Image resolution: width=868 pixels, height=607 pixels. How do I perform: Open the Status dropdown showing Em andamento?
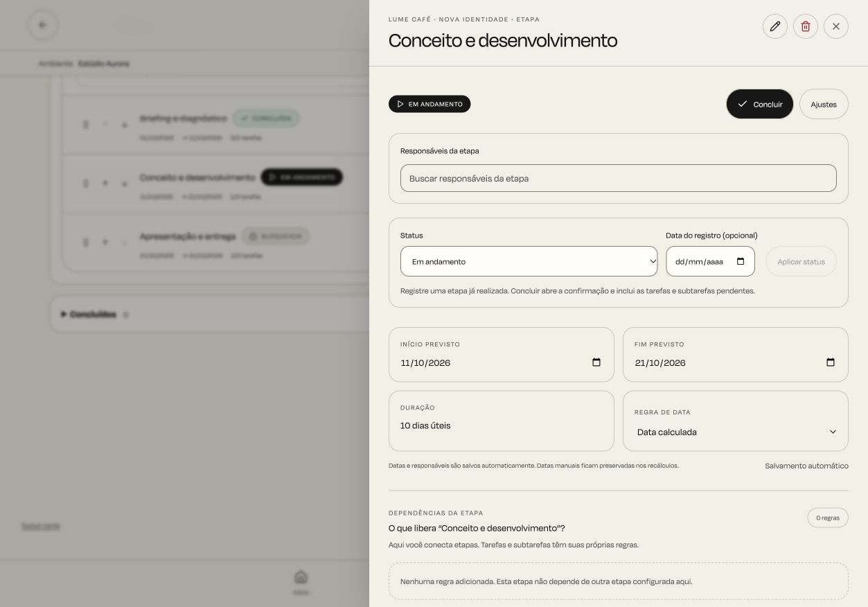point(529,261)
